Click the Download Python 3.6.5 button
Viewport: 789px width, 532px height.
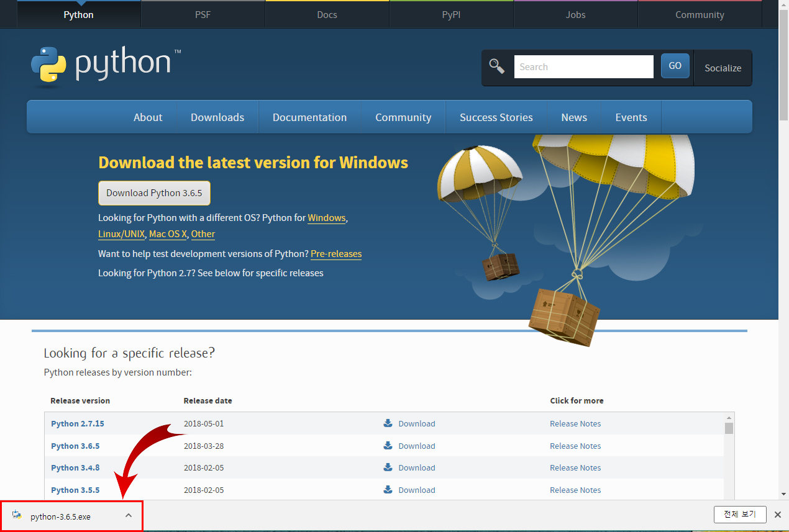[x=154, y=193]
